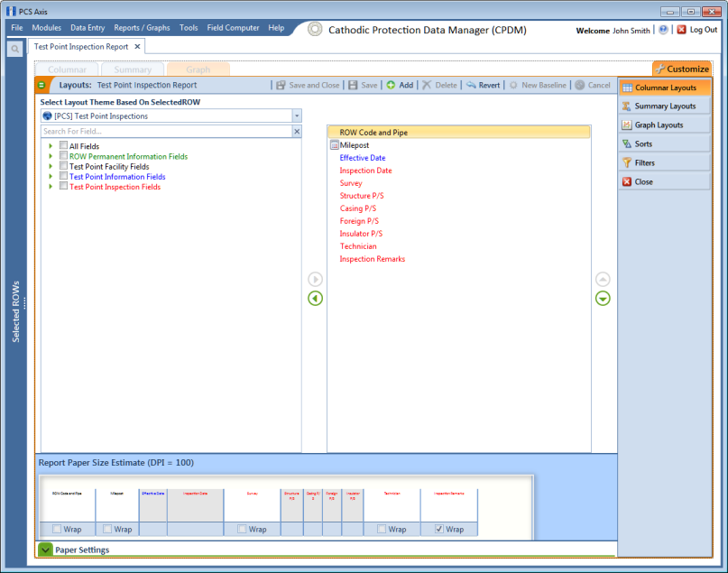Click the Save toolbar button
This screenshot has height=573, width=728.
pos(363,85)
